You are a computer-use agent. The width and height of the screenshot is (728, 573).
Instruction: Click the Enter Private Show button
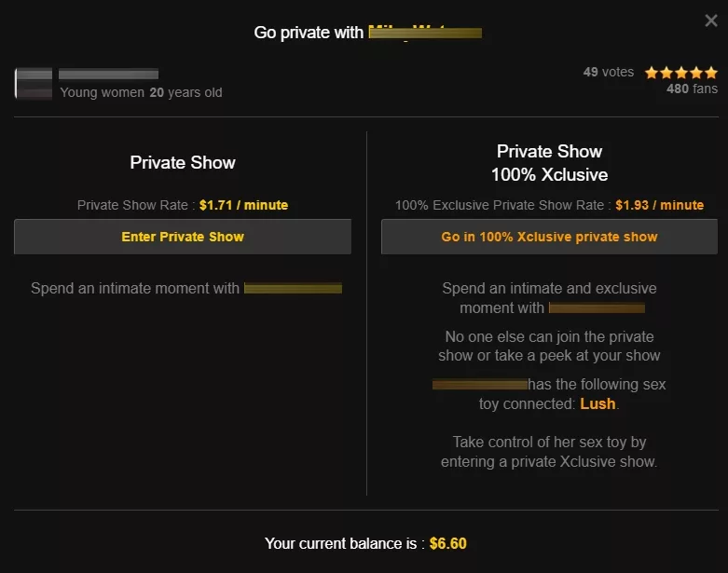click(x=183, y=237)
